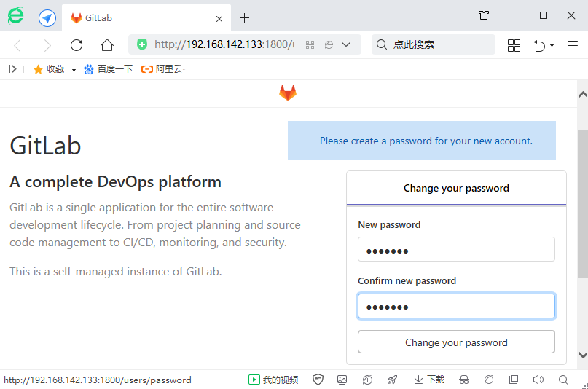The width and height of the screenshot is (588, 389).
Task: Expand the 收藏 dropdown arrow
Action: (x=74, y=70)
